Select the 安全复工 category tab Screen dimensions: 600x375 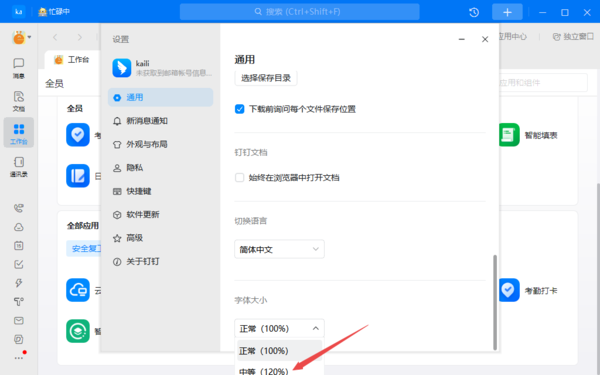tap(83, 249)
